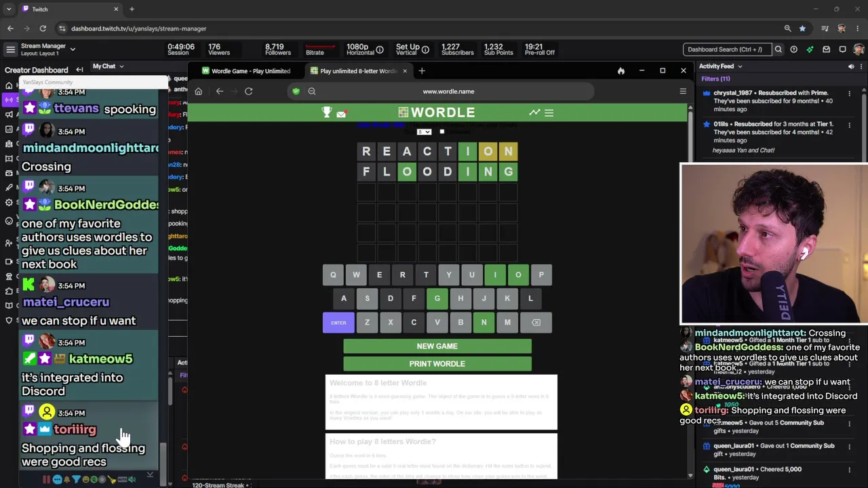Expand the My Chat dropdown
The height and width of the screenshot is (488, 868).
(121, 66)
